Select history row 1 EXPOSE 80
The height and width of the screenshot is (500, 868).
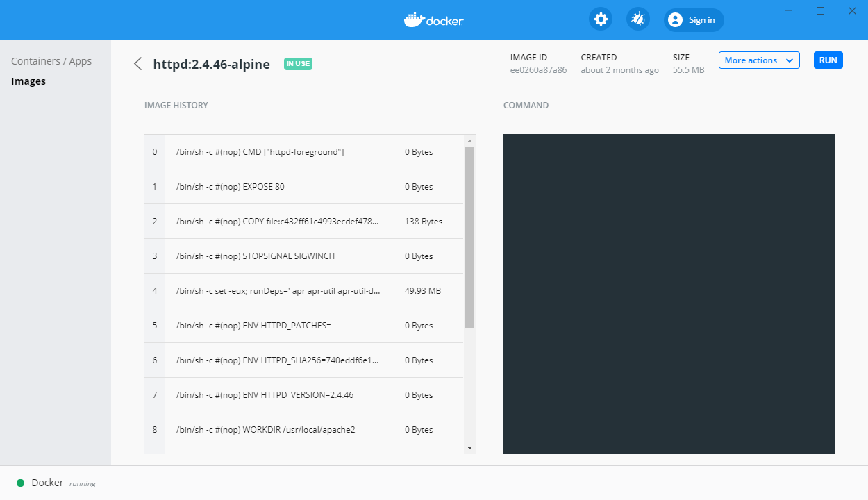point(303,187)
